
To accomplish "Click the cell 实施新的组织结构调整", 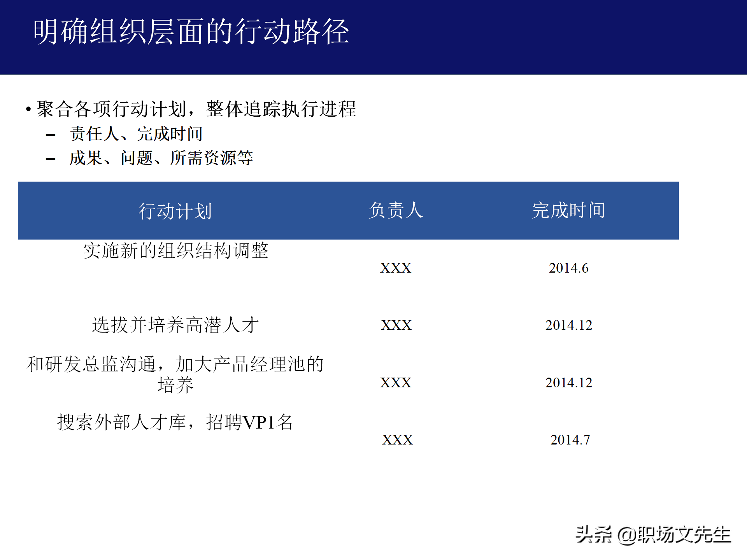I will click(x=176, y=250).
